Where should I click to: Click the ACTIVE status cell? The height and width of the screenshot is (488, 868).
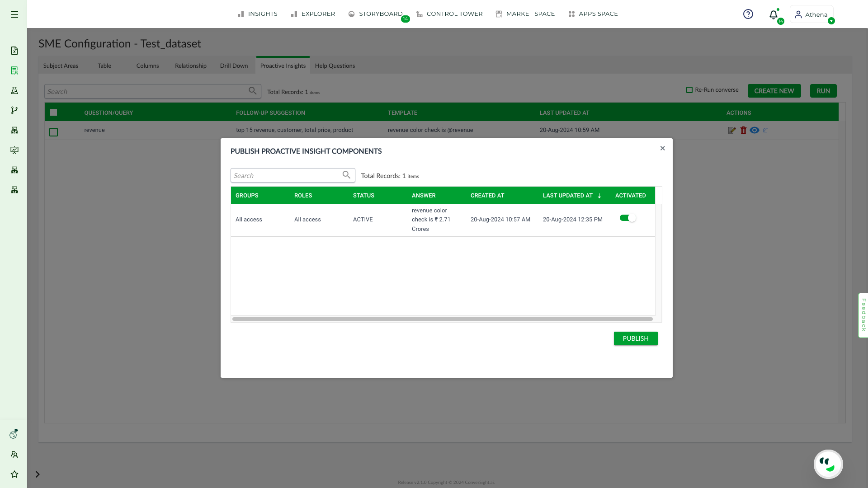tap(363, 220)
